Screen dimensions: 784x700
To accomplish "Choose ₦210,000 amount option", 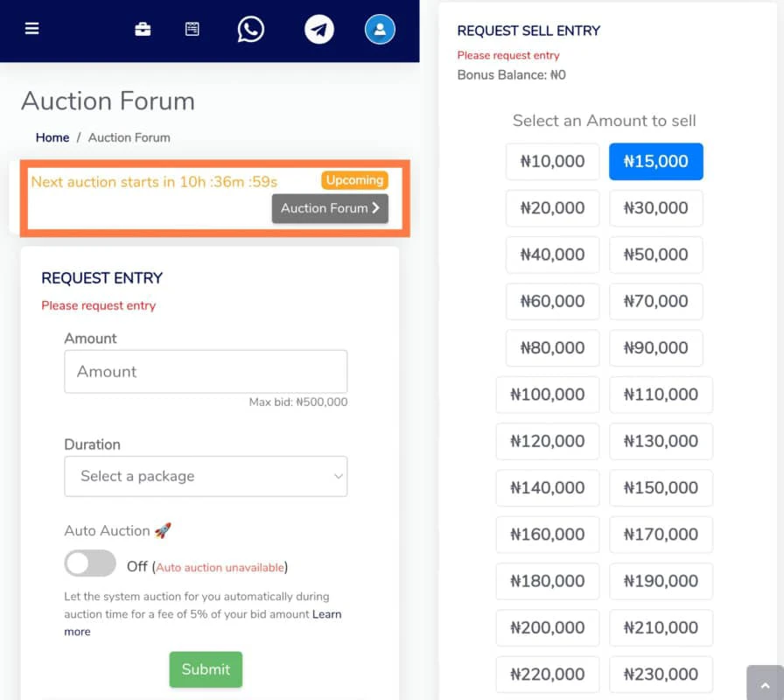I will [x=661, y=627].
